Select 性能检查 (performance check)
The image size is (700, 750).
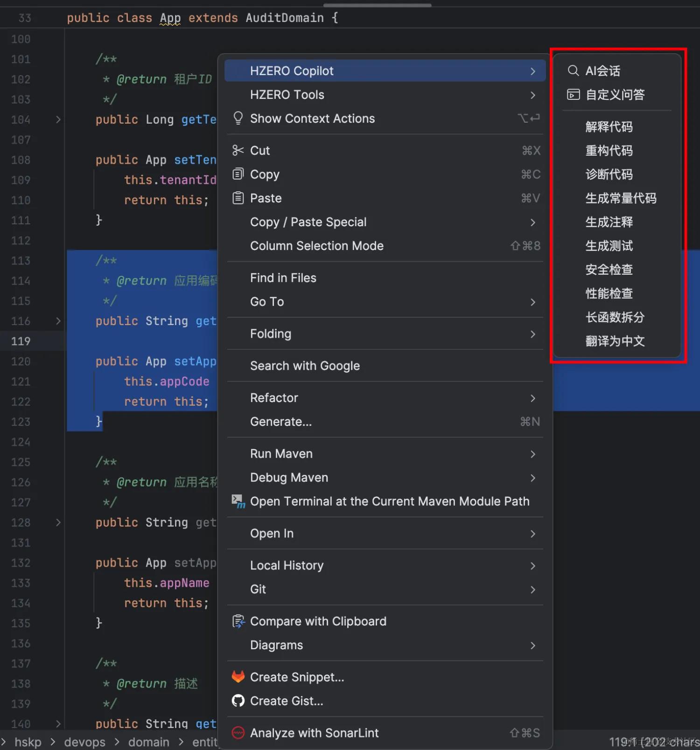(617, 293)
